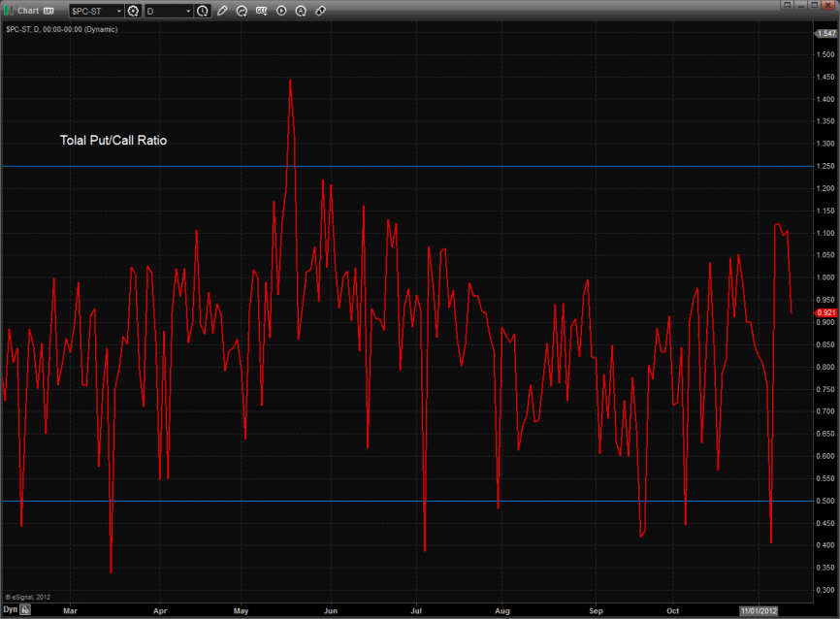Image resolution: width=840 pixels, height=619 pixels.
Task: Open the window options dropdown near minimize
Action: pyautogui.click(x=789, y=5)
